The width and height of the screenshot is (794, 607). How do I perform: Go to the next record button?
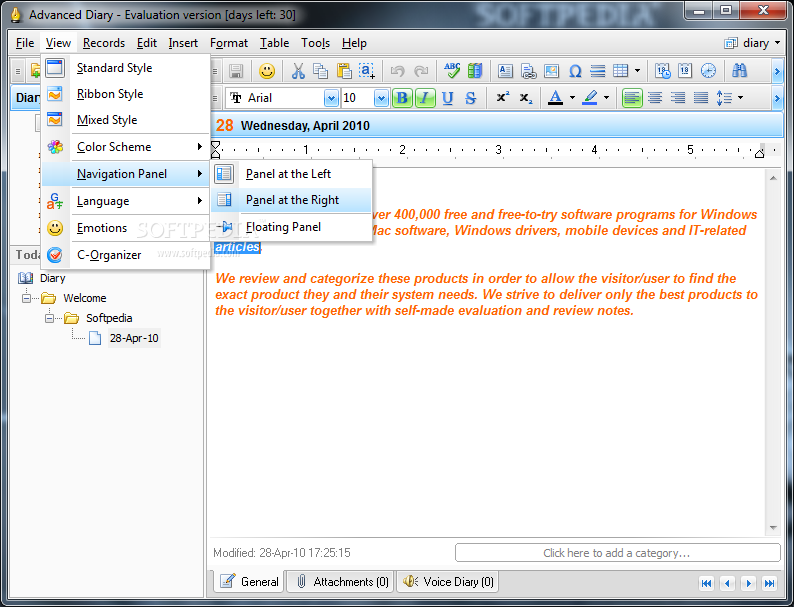tap(748, 583)
